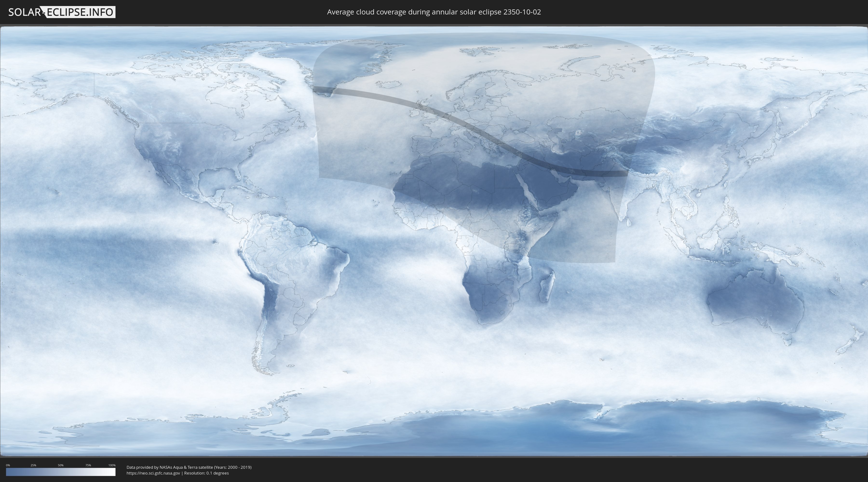This screenshot has height=482, width=868.
Task: Click the eclipse path's eastern end near the Himalayas
Action: coord(622,173)
